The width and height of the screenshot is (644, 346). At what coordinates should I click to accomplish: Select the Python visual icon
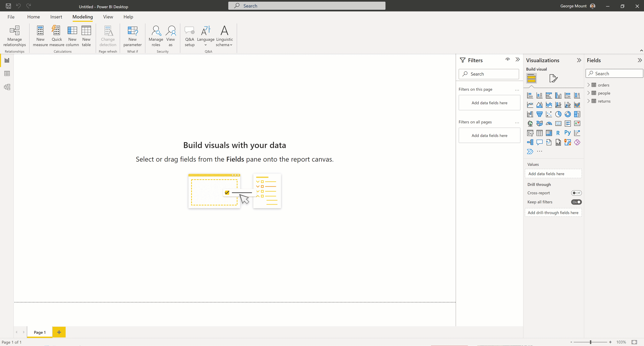coord(567,133)
